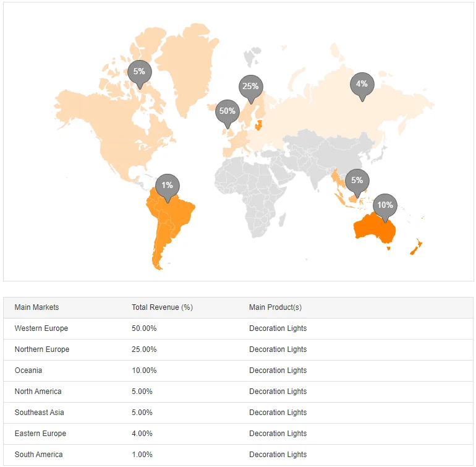Click Decoration Lights in South America row

[x=278, y=455]
